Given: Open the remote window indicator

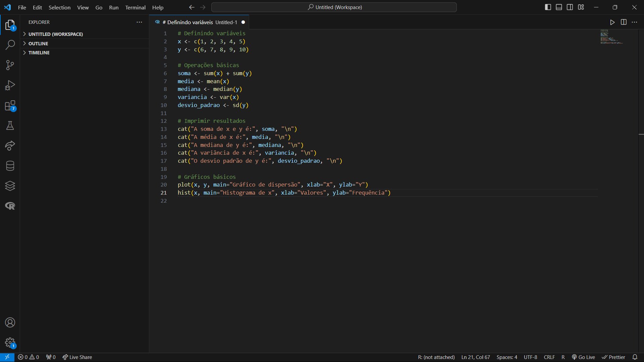Looking at the screenshot, I should click(7, 357).
